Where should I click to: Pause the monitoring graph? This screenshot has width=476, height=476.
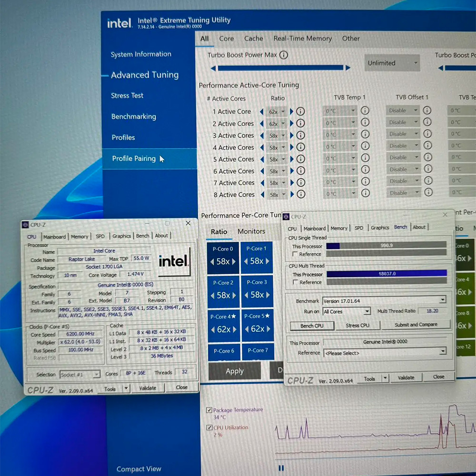point(281,468)
